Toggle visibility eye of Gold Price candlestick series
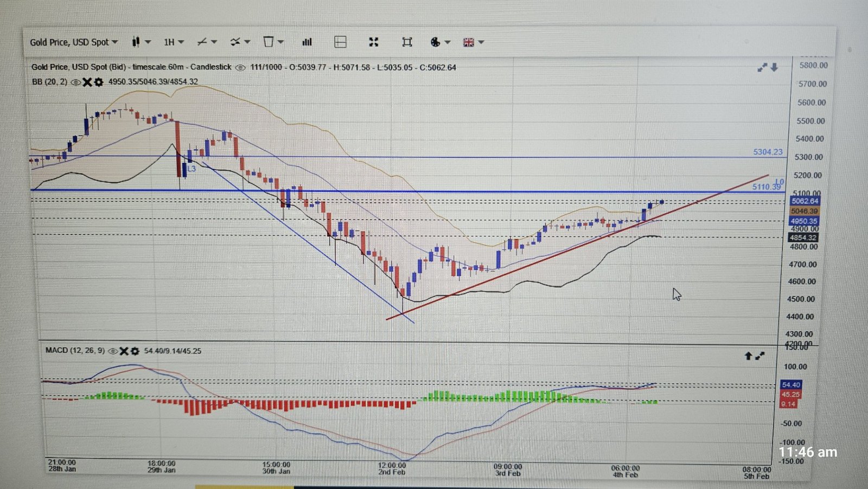 coord(240,67)
